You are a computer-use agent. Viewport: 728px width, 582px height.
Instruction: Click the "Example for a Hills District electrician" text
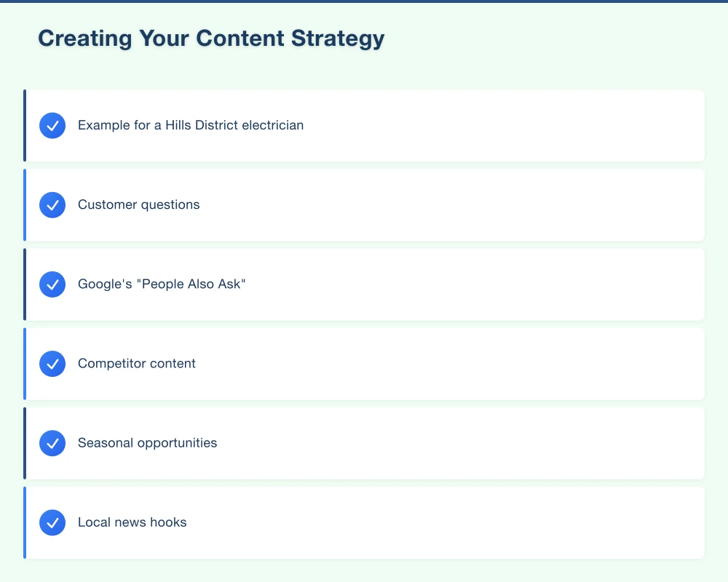pyautogui.click(x=190, y=125)
